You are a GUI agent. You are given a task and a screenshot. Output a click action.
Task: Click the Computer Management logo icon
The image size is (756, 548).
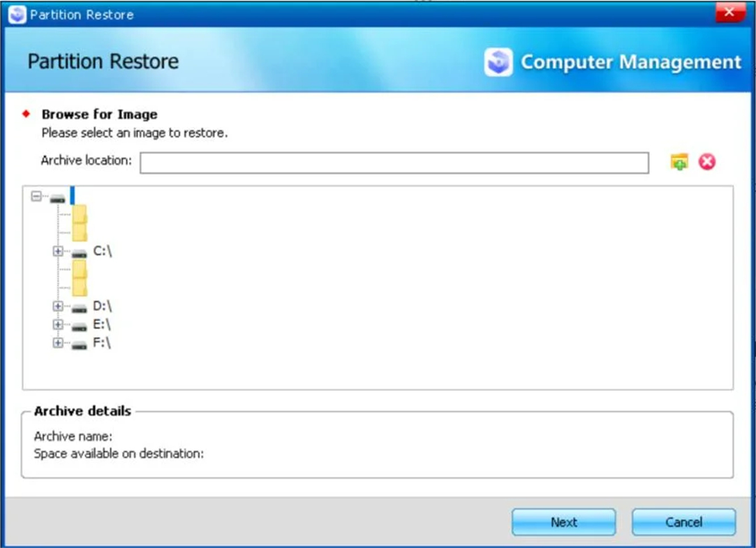498,62
